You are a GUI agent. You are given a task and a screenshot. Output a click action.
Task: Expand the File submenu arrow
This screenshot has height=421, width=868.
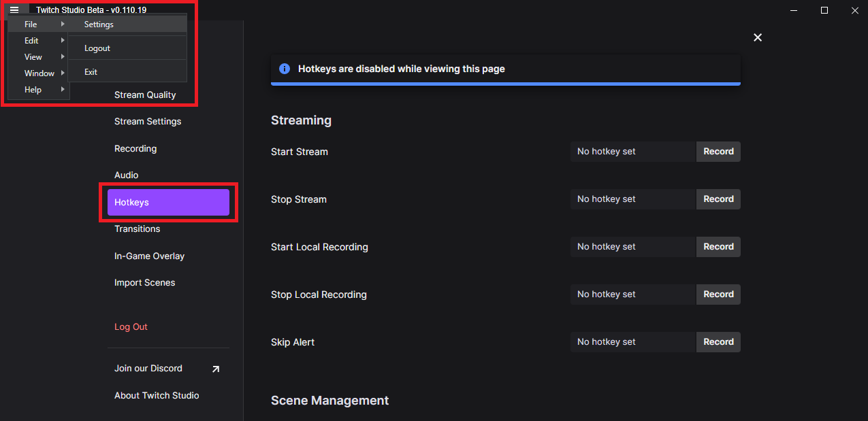(63, 24)
